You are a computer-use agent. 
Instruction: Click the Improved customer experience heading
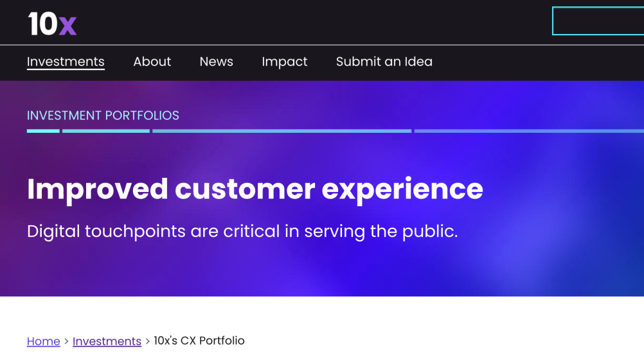(255, 189)
